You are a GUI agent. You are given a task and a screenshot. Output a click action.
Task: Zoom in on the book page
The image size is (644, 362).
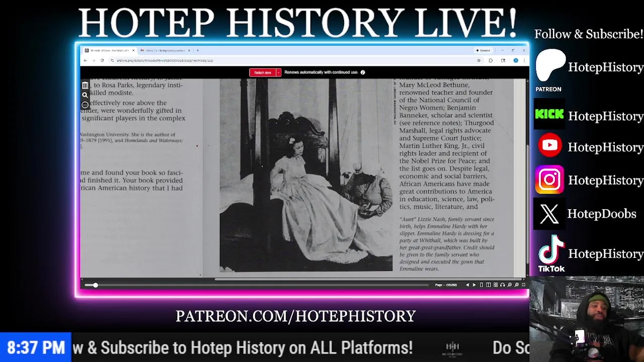pyautogui.click(x=516, y=285)
